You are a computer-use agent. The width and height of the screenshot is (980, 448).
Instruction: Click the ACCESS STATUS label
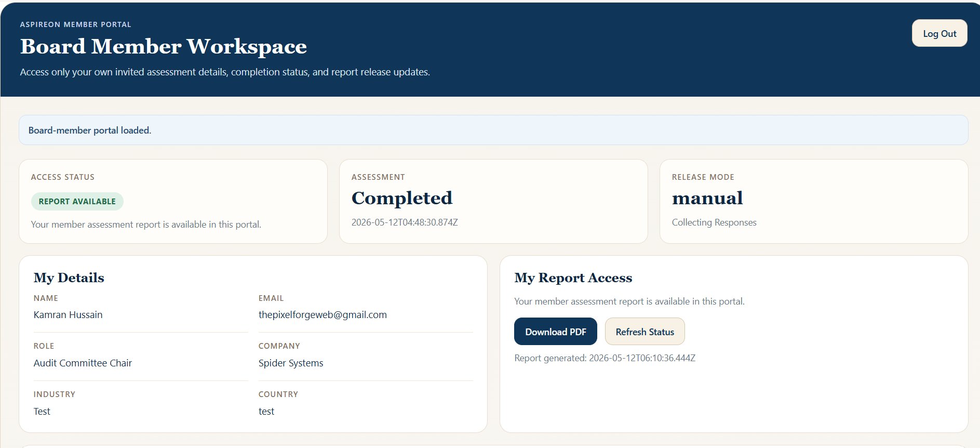63,177
